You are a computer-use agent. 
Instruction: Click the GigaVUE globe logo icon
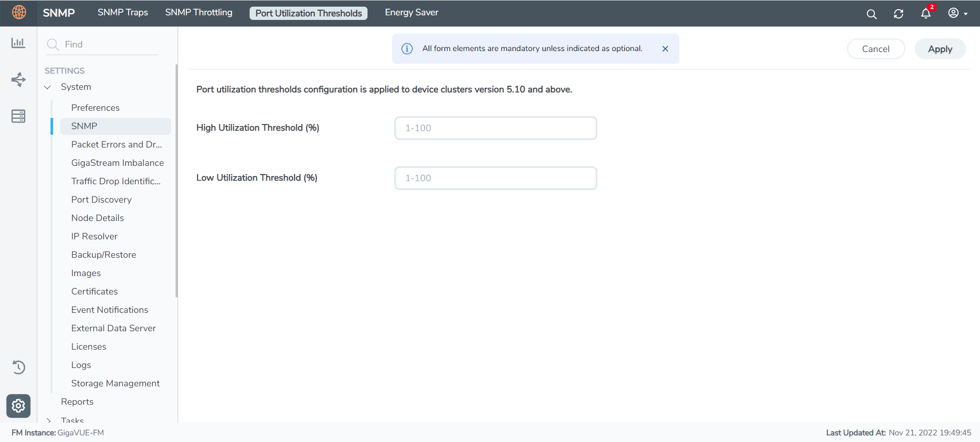(19, 12)
